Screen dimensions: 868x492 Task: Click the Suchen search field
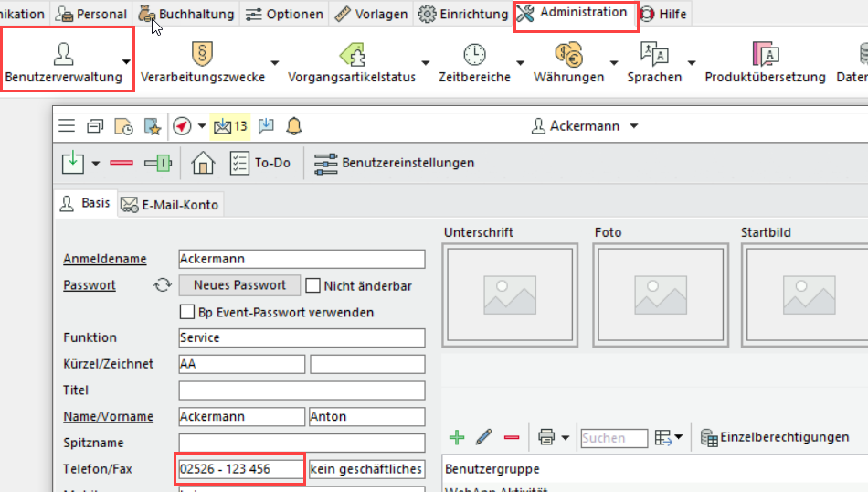(613, 438)
